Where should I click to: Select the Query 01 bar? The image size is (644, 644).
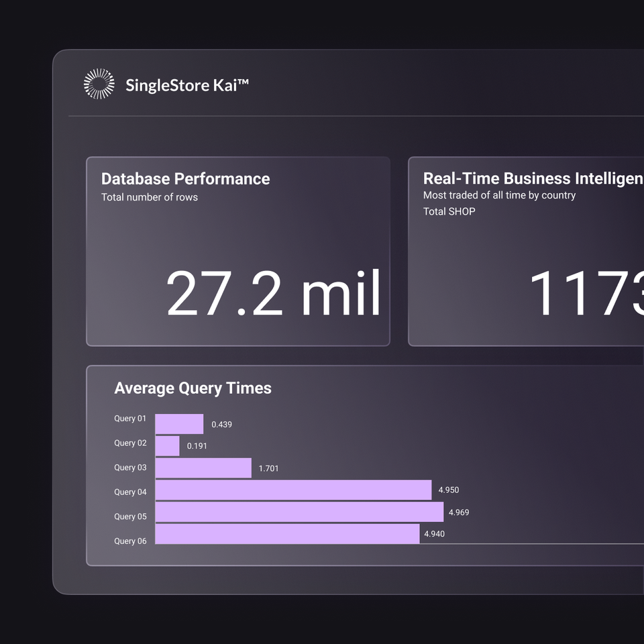point(179,421)
